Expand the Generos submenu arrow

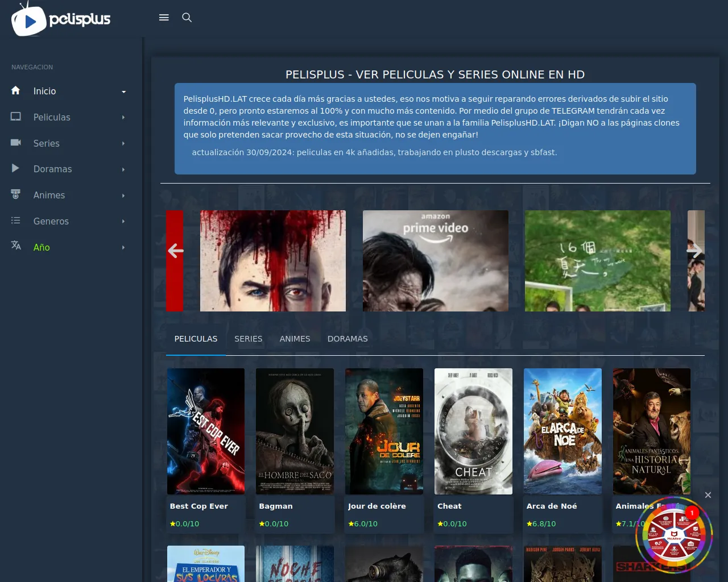(123, 222)
